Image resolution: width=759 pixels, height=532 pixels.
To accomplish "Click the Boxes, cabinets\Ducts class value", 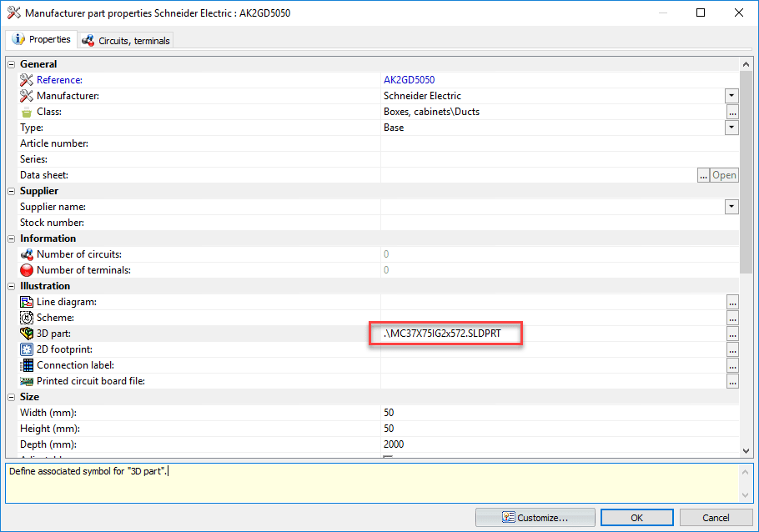I will (x=431, y=112).
